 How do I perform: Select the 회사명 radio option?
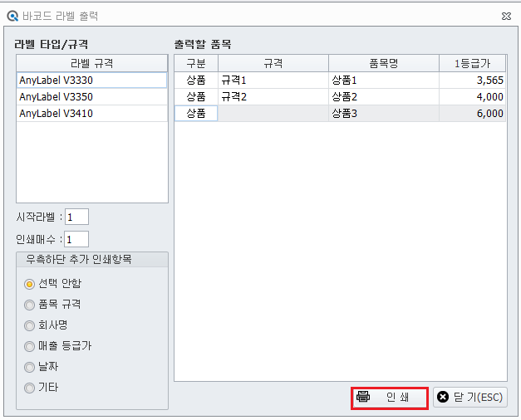(x=30, y=325)
